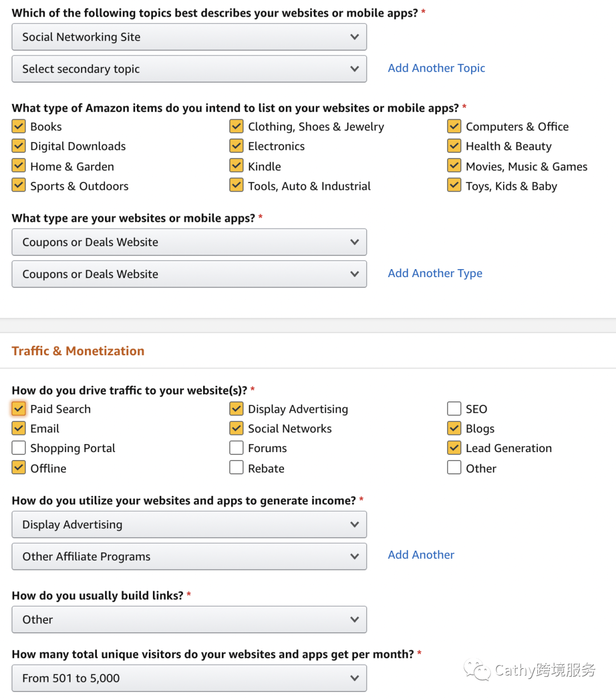Viewport: 616px width, 699px height.
Task: Click the Add Another income link
Action: coord(421,555)
